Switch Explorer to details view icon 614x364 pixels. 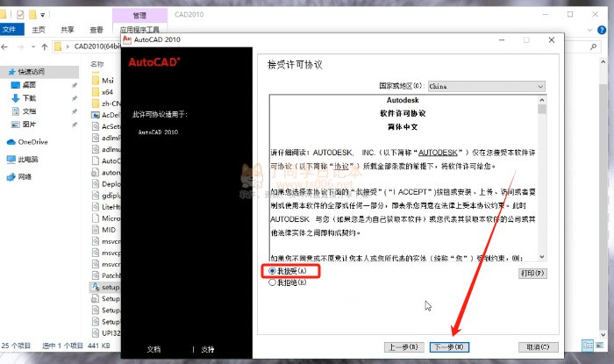588,346
